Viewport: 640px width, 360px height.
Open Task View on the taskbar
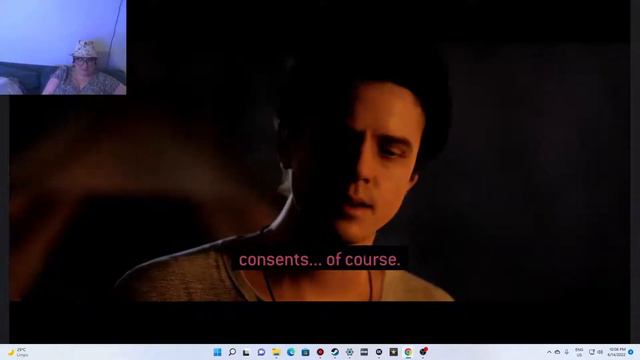(x=246, y=352)
